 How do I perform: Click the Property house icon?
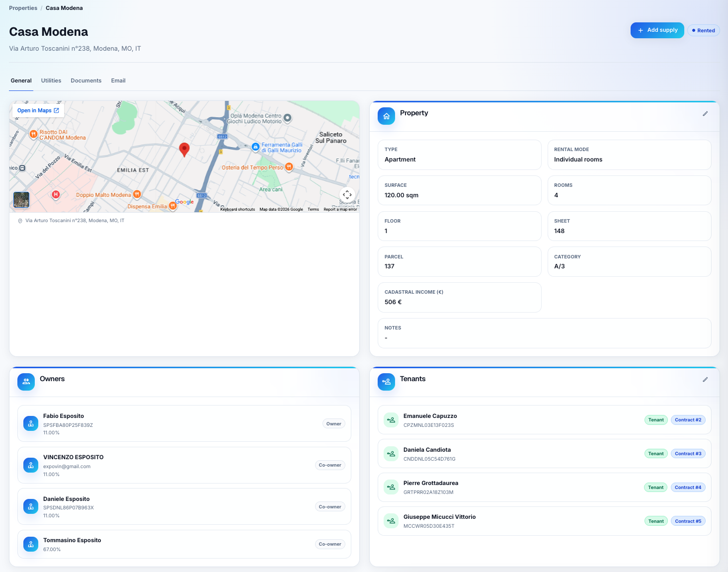point(386,116)
